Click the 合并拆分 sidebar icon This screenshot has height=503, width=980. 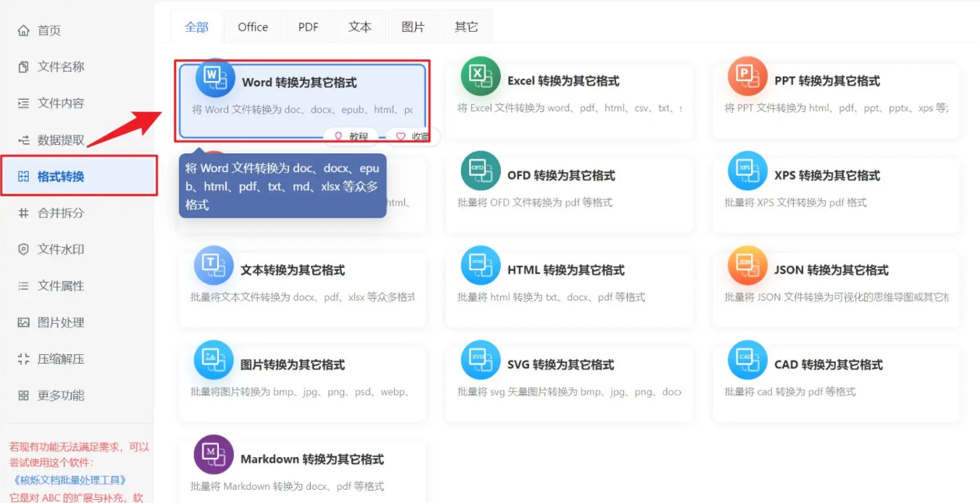coord(23,213)
